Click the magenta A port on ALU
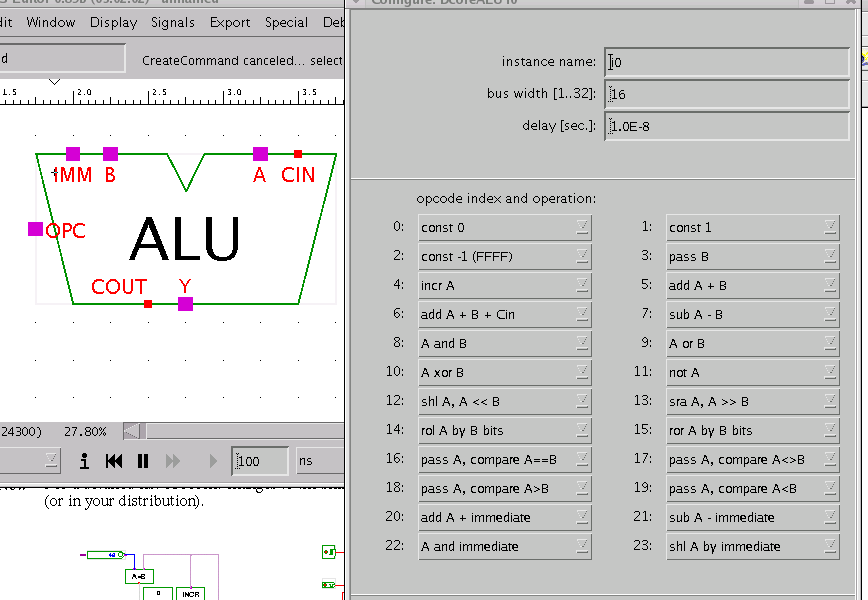This screenshot has height=600, width=868. coord(260,153)
